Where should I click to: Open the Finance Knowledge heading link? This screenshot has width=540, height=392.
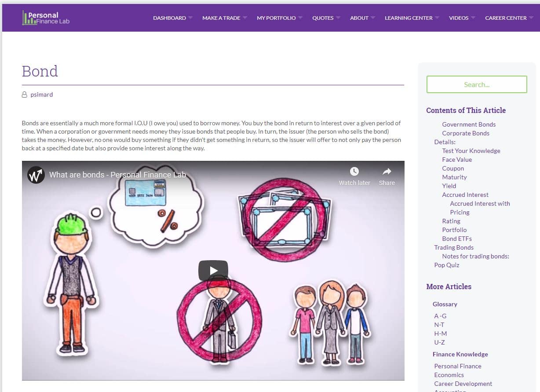coord(460,354)
